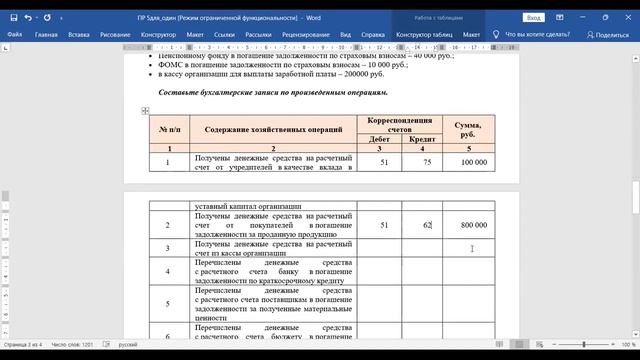Screen dimensions: 640x360
Task: Click the table move handle icon
Action: 145,111
